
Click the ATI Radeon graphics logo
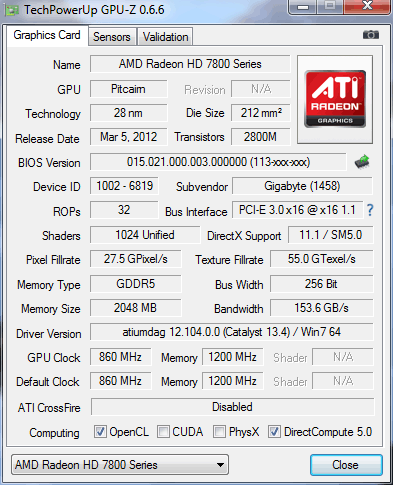335,99
